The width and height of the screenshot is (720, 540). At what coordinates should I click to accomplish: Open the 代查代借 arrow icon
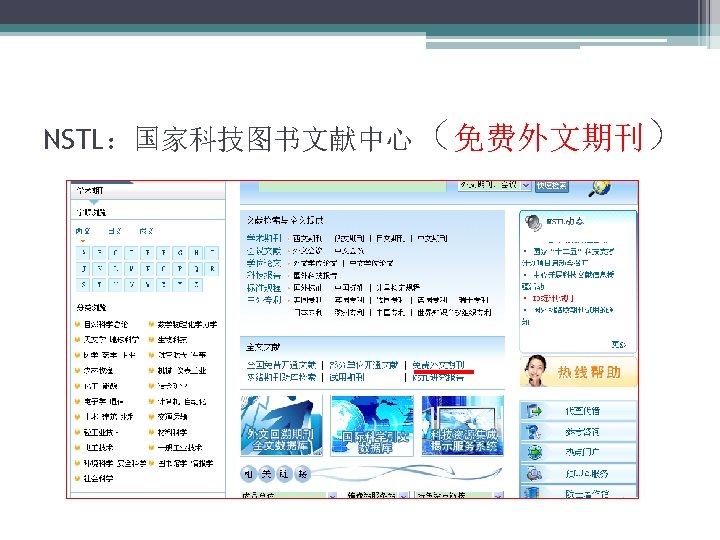pos(534,411)
